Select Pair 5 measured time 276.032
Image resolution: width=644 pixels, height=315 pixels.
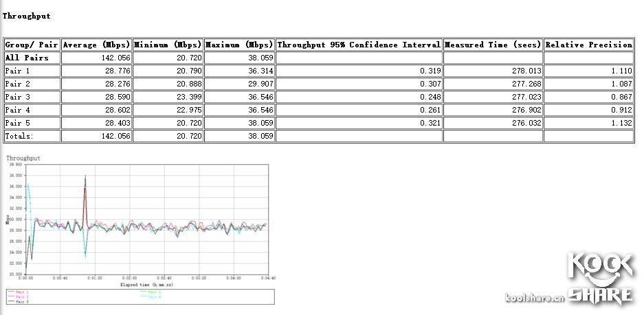point(527,123)
